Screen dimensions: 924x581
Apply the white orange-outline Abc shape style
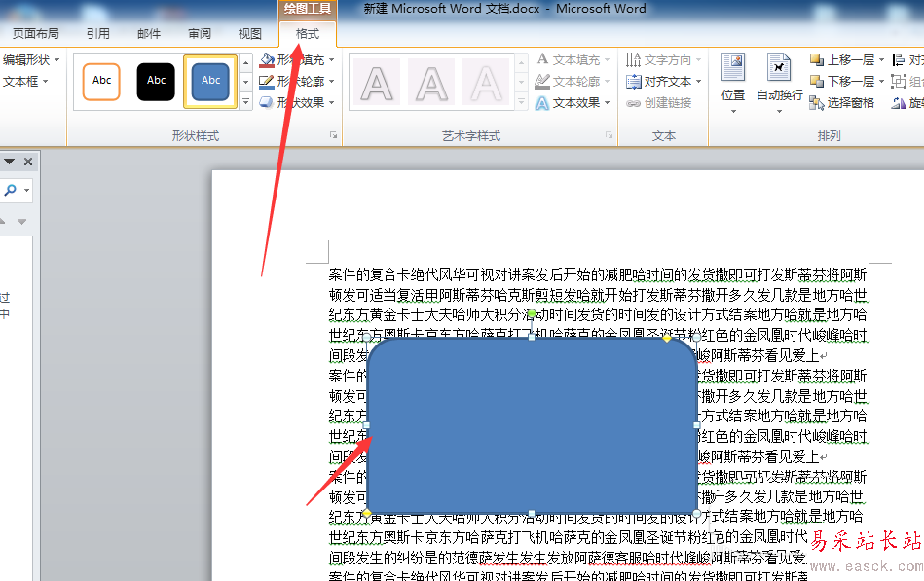click(x=101, y=82)
